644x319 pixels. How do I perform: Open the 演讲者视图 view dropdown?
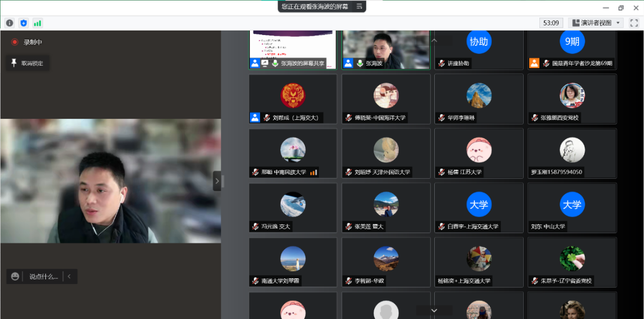click(x=596, y=23)
